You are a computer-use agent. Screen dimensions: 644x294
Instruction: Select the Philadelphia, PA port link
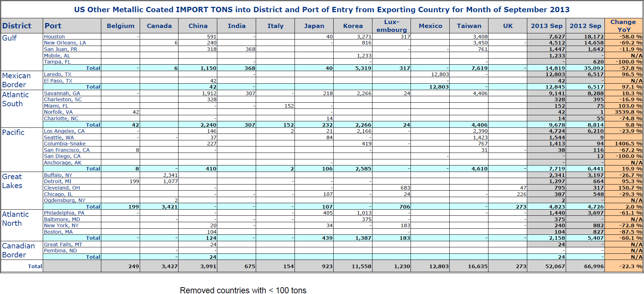click(x=64, y=213)
